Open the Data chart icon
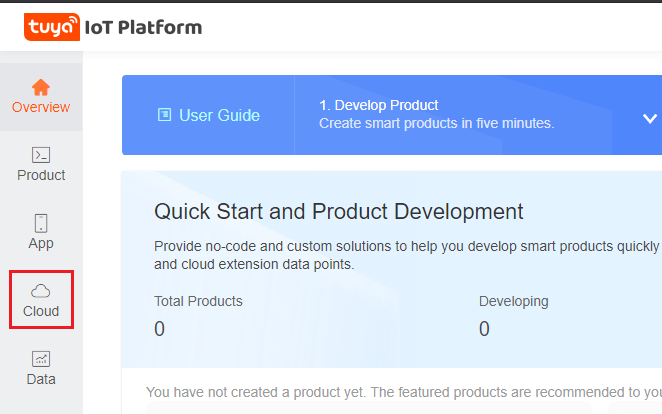Screen dimensions: 662x414 (41, 359)
